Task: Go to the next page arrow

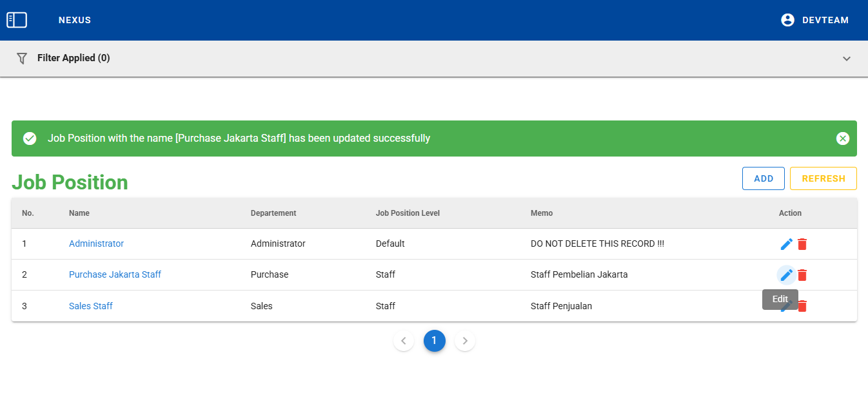Action: click(465, 341)
